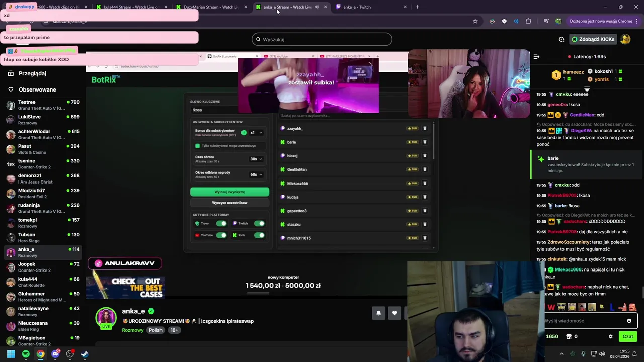Toggle Twitch platform switch
644x362 pixels.
[x=259, y=223]
